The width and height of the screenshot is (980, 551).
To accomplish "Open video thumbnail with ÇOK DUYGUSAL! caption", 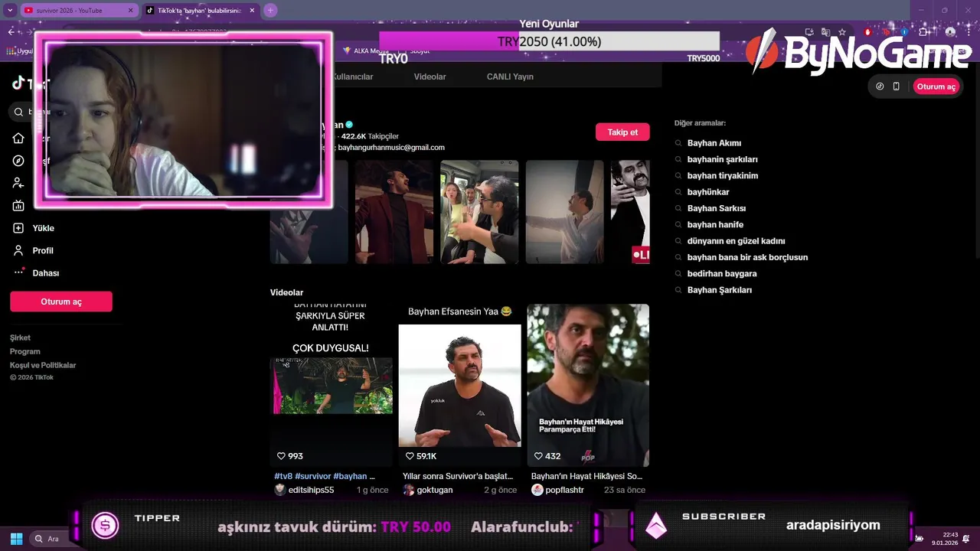I will (x=332, y=386).
